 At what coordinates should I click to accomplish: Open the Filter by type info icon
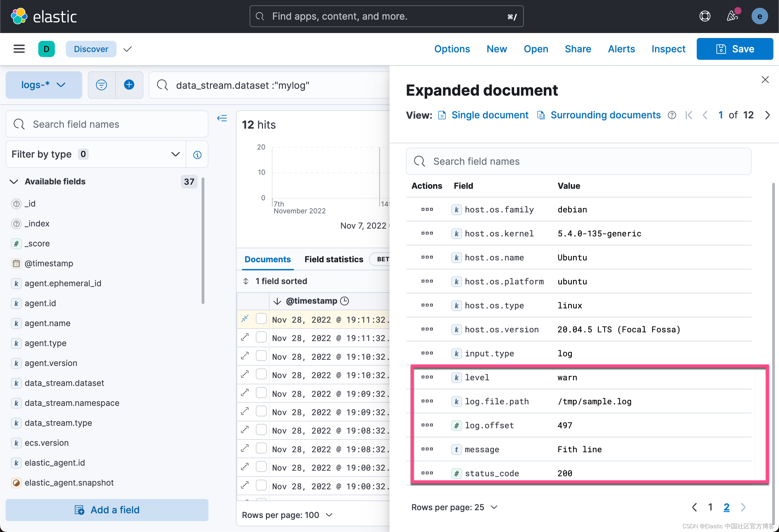click(197, 154)
